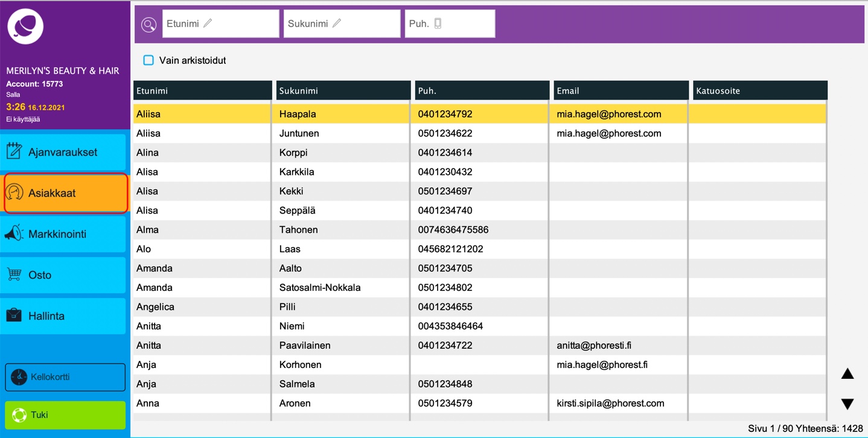This screenshot has width=868, height=438.
Task: Go to the previous page with the up arrow
Action: [x=847, y=374]
